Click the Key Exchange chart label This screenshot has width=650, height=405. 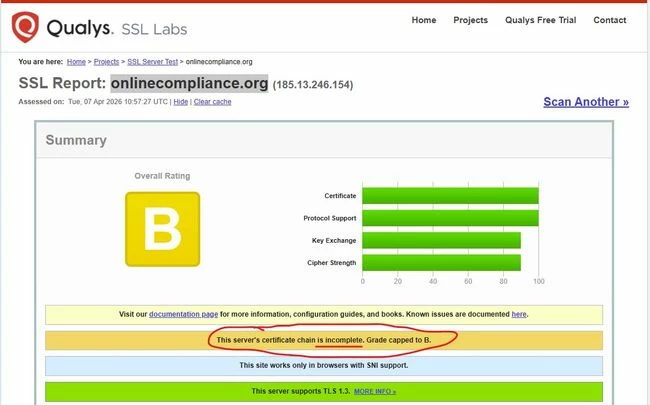(x=334, y=240)
